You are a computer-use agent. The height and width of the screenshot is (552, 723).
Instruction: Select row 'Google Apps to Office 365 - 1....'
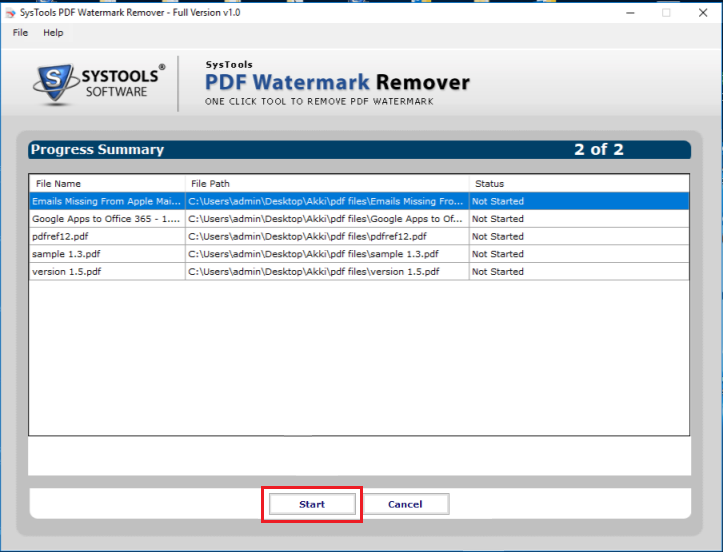point(360,219)
